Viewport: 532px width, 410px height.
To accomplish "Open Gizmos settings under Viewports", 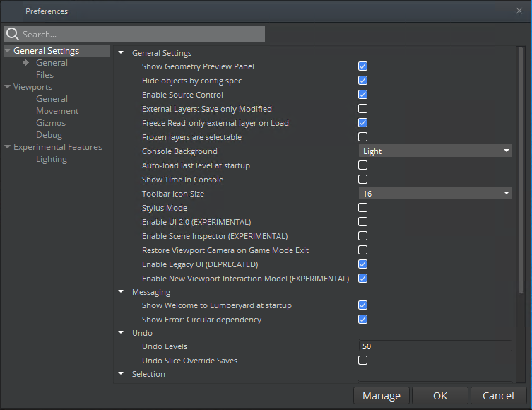I will point(51,123).
